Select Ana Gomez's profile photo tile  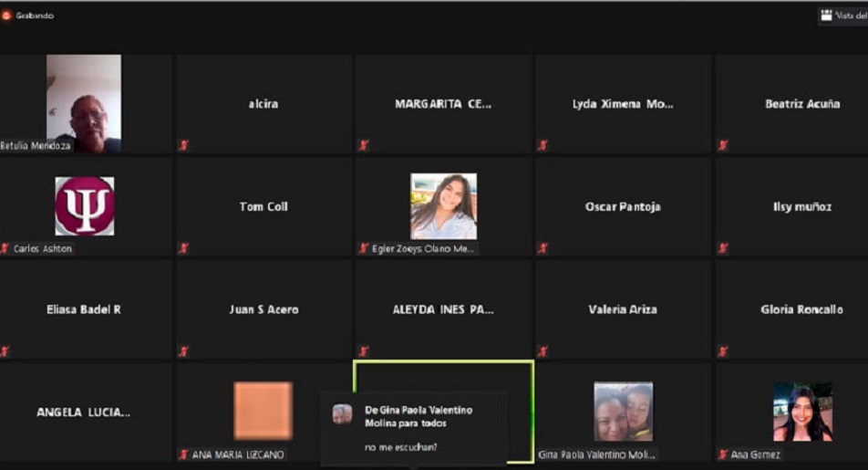click(x=802, y=412)
